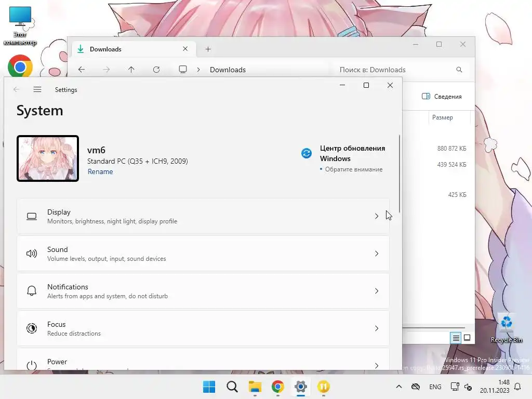This screenshot has width=532, height=399.
Task: Select the file sized 880 872 КБ
Action: [451, 149]
